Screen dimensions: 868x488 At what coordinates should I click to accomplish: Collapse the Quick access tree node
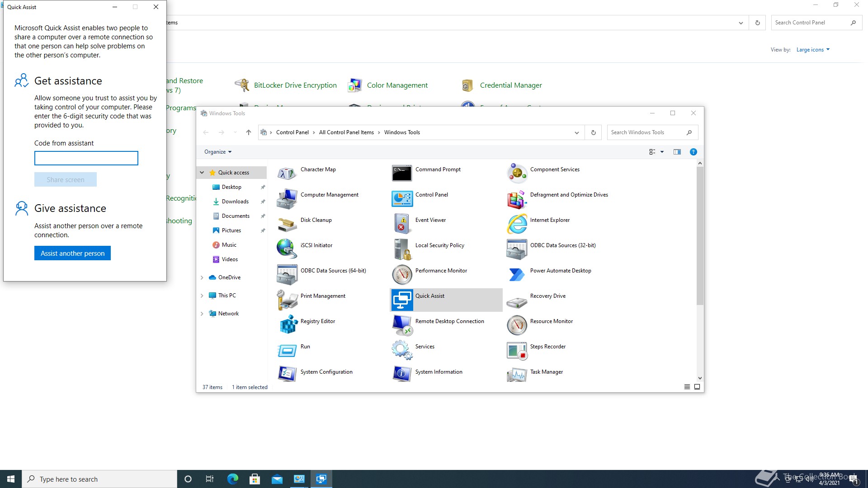[x=202, y=173]
